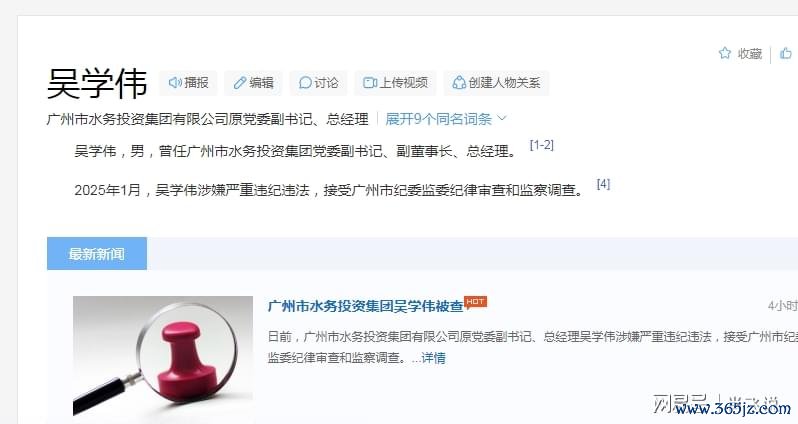The height and width of the screenshot is (424, 798).
Task: Open reference citation [1-2]
Action: coord(542,145)
